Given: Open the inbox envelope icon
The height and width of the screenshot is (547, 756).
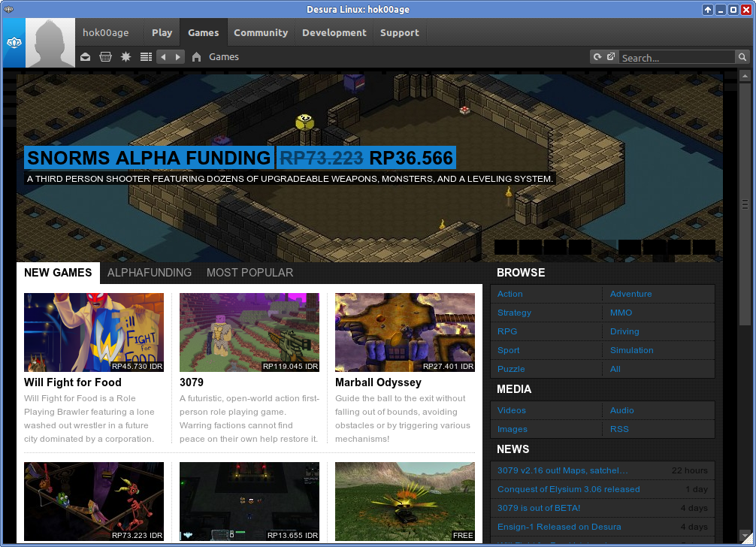Looking at the screenshot, I should (86, 57).
